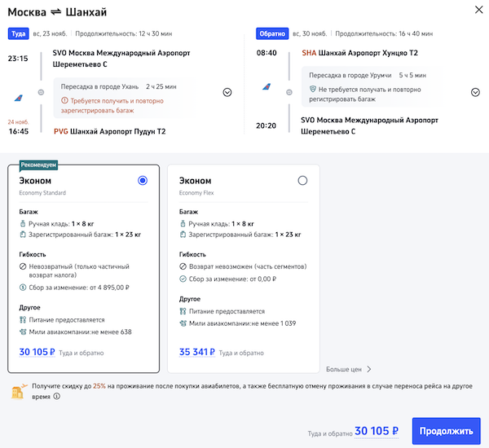Click the green shield baggage icon
The width and height of the screenshot is (489, 448).
tap(312, 89)
